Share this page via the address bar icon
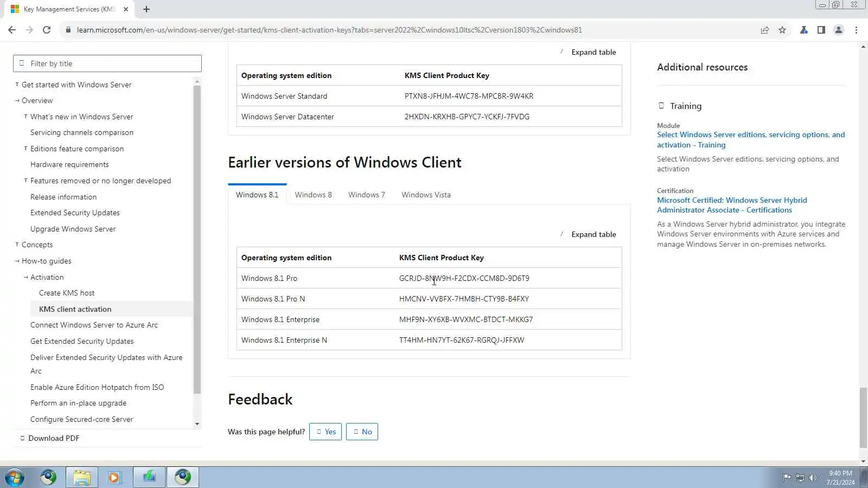This screenshot has width=868, height=488. tap(765, 30)
